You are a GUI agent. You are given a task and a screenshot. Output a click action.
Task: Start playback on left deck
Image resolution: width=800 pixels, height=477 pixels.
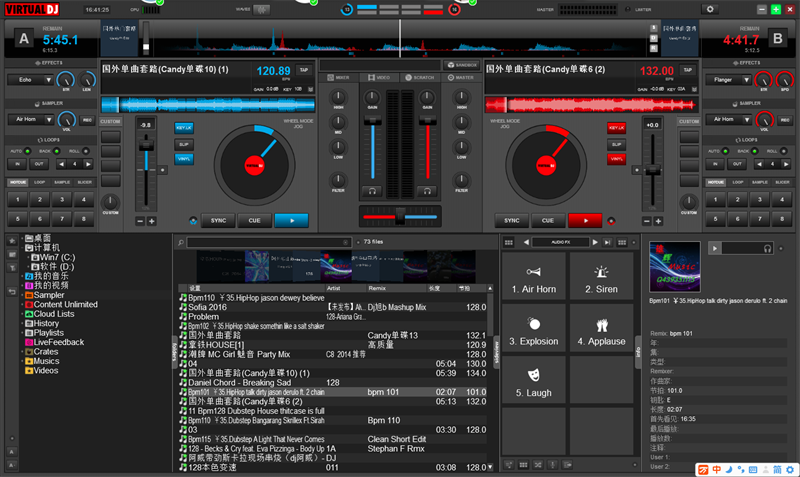[x=291, y=220]
